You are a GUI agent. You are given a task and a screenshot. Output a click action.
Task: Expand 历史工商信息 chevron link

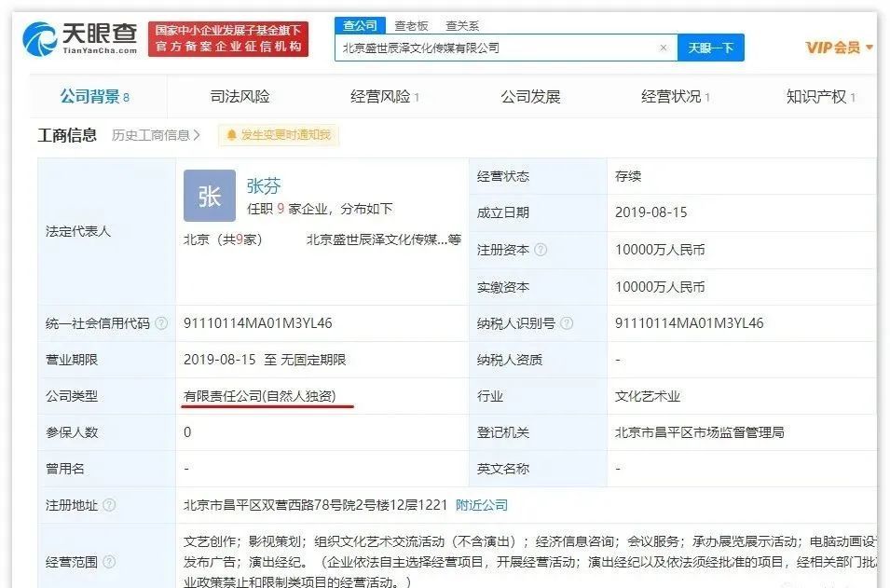click(x=156, y=135)
